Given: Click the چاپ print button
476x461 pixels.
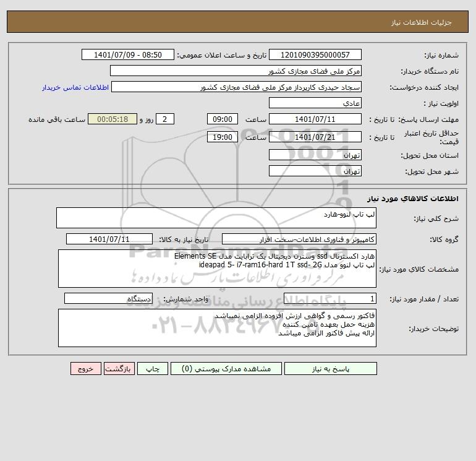Looking at the screenshot, I should pyautogui.click(x=153, y=369).
